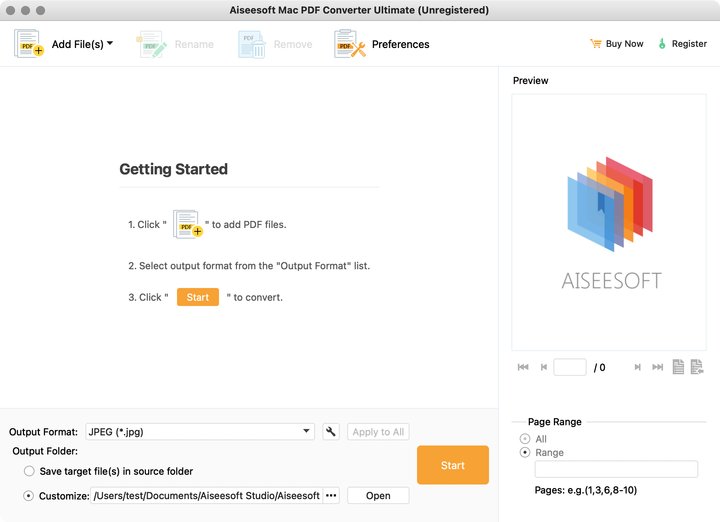Click the Preferences label

click(400, 44)
